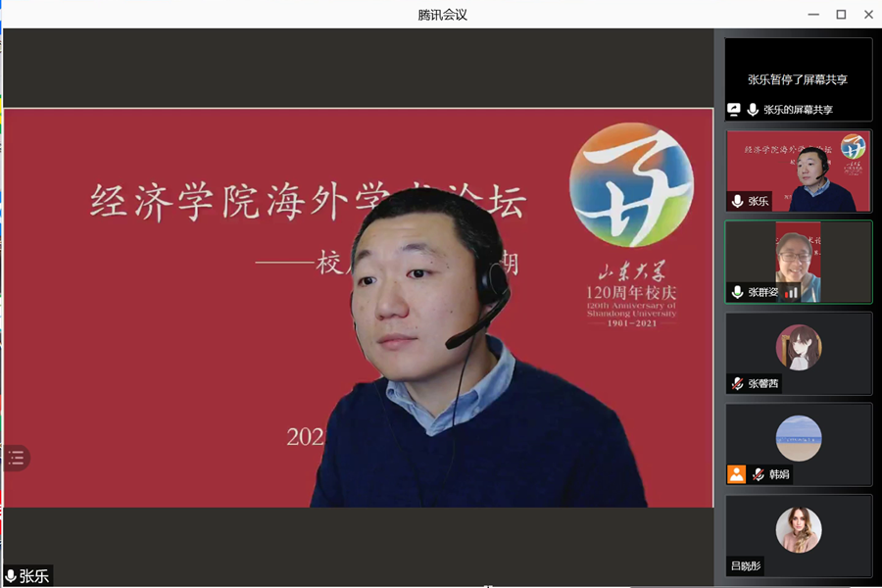Click the 吕晓彤 name label
Image resolution: width=882 pixels, height=588 pixels.
(x=745, y=565)
